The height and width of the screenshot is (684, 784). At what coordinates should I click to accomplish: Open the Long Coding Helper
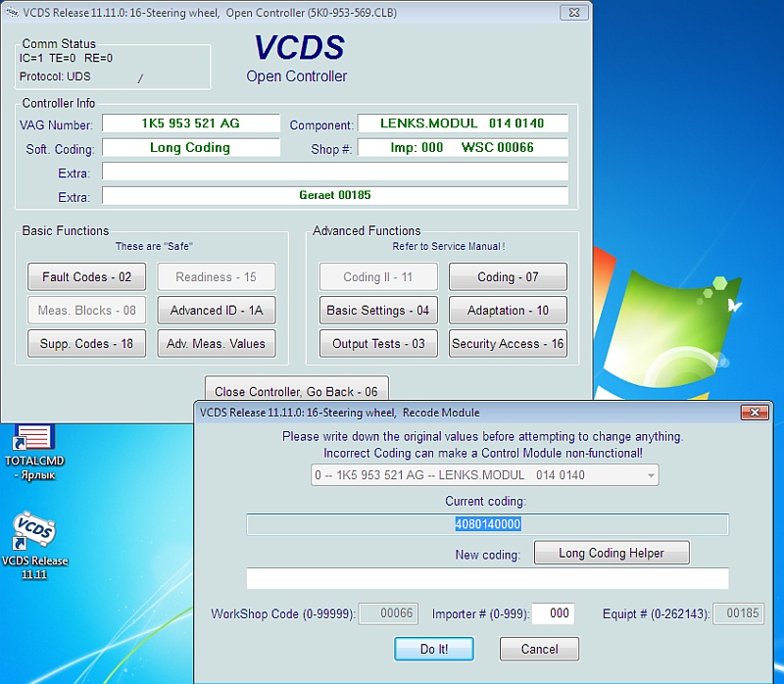click(x=612, y=553)
